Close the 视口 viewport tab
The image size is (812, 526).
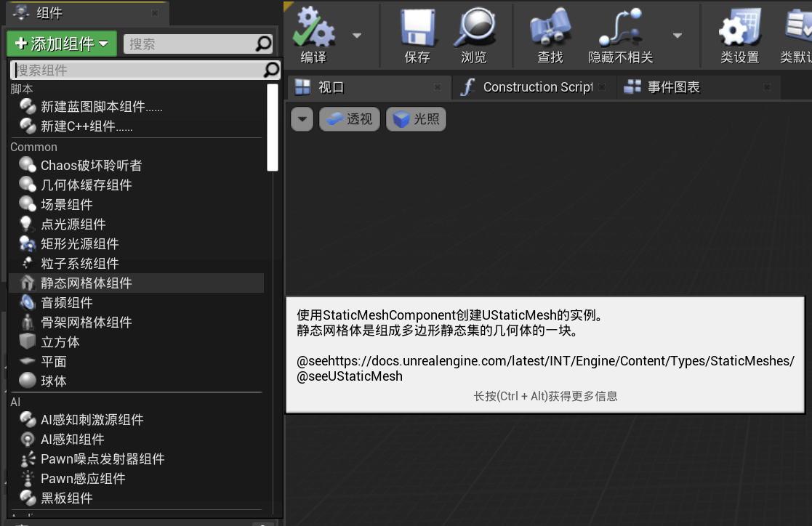[438, 87]
